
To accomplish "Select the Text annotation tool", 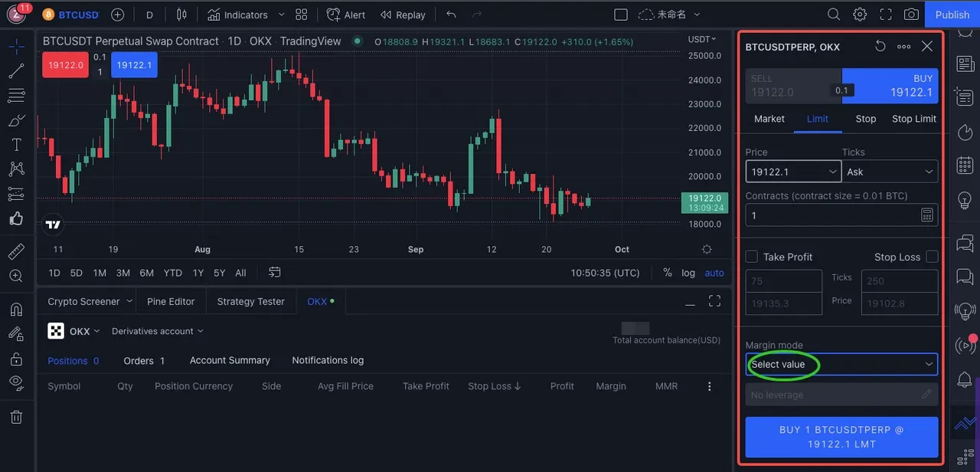I will tap(15, 144).
